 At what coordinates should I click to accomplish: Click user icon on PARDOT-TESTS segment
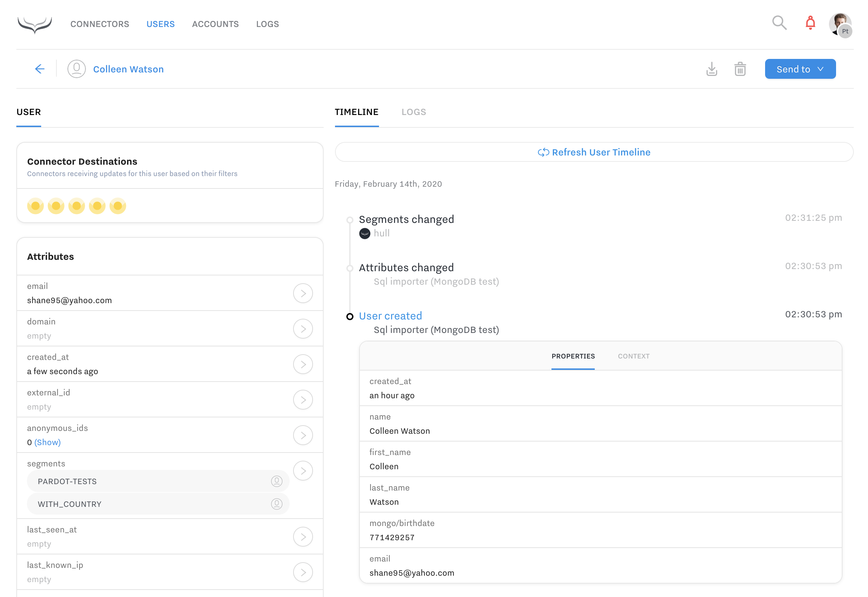coord(276,481)
